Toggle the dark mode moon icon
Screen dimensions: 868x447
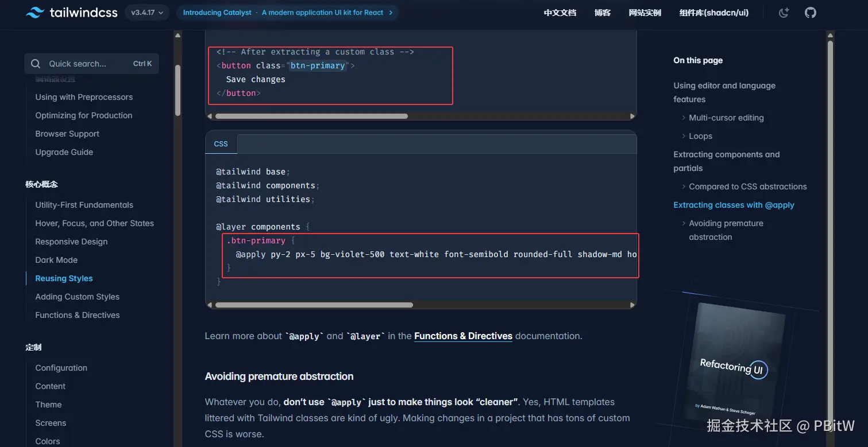click(784, 12)
